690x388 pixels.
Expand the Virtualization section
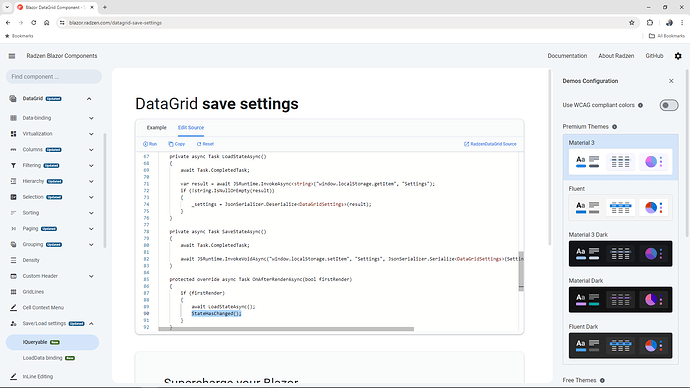coord(91,134)
